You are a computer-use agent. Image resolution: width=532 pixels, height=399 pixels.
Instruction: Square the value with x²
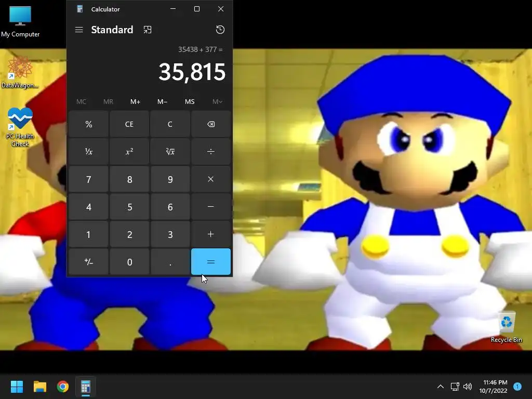pyautogui.click(x=129, y=152)
